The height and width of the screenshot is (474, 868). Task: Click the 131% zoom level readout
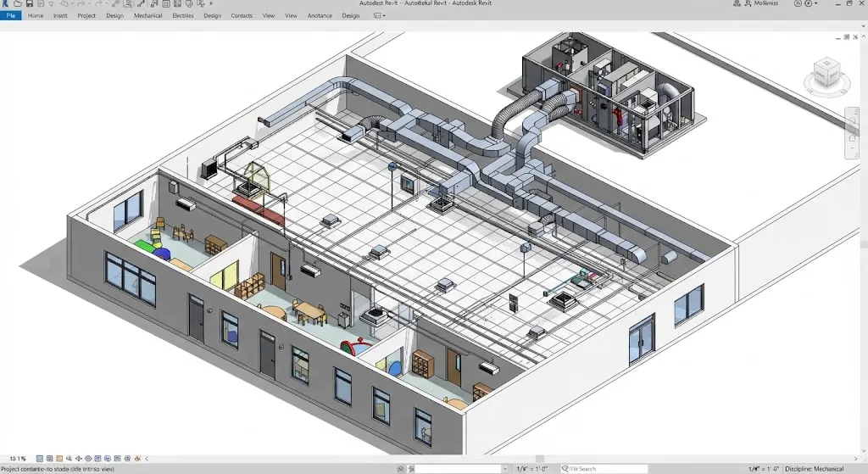(18, 459)
